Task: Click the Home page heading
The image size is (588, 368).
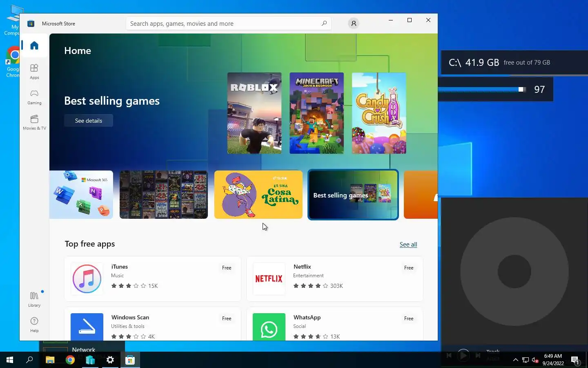Action: coord(78,51)
